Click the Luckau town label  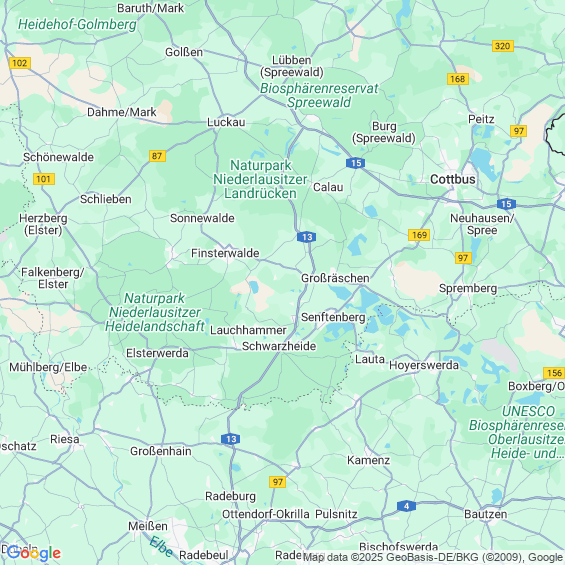[x=226, y=122]
